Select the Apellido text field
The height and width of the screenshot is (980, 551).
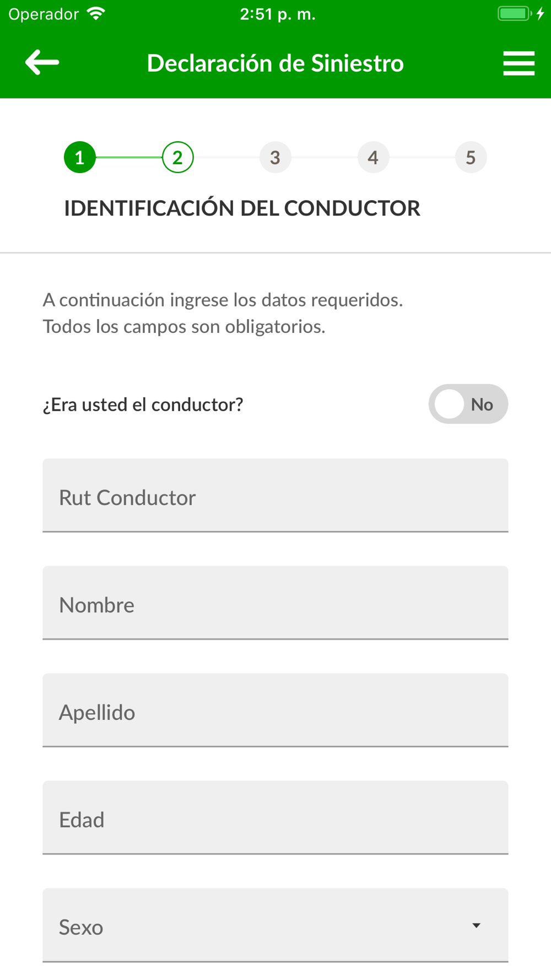[275, 710]
